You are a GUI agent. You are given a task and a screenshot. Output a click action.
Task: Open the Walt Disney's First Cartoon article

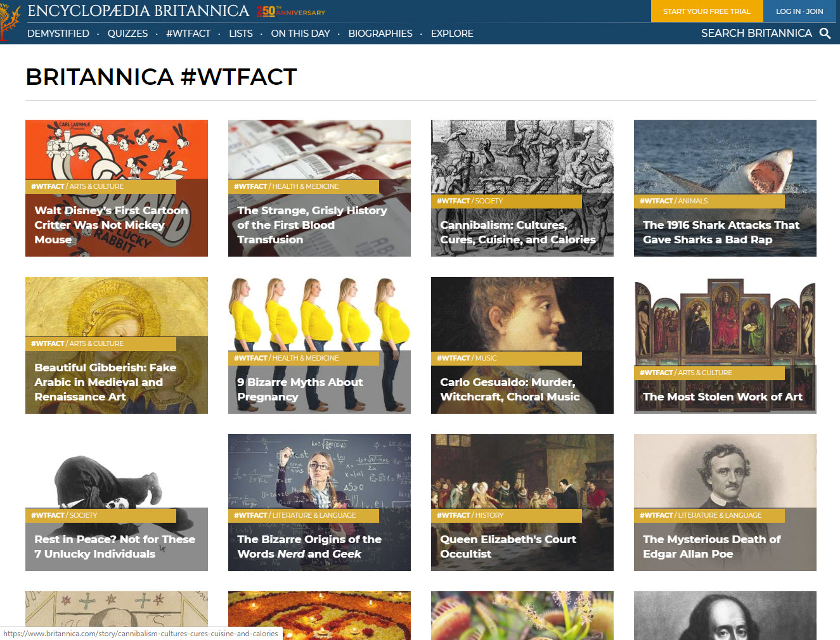111,225
